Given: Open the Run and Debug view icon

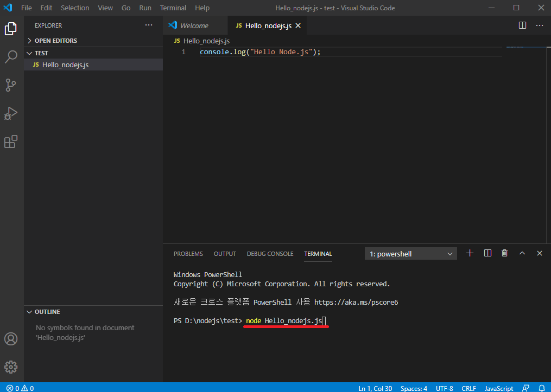Looking at the screenshot, I should [11, 113].
